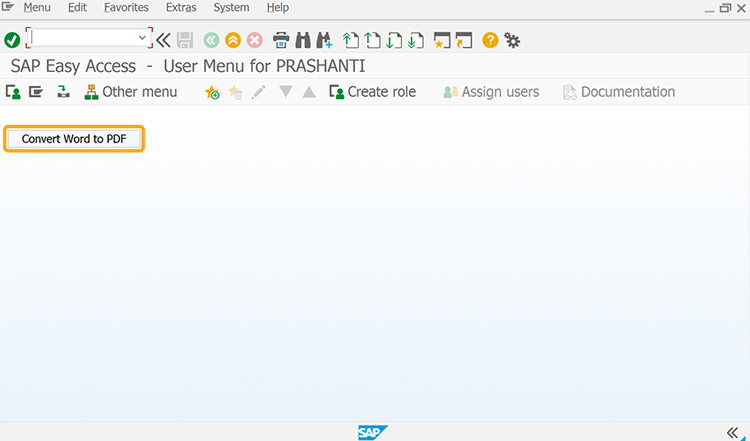
Task: Open the command field dropdown arrow
Action: click(142, 38)
